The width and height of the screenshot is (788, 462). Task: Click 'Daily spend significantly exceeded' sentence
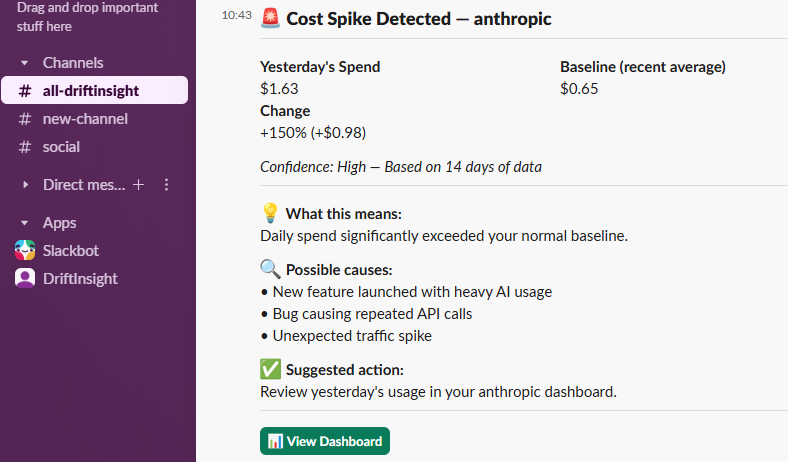444,236
